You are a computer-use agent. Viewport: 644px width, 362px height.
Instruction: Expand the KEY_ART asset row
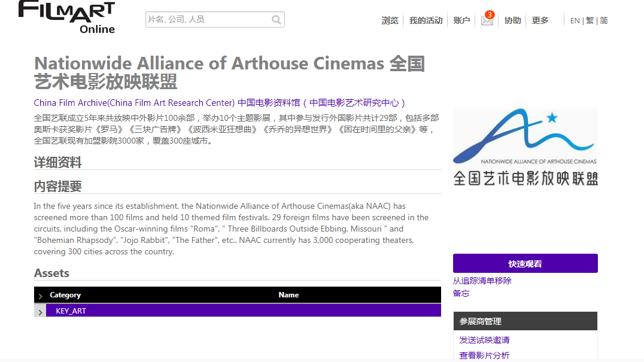tap(40, 312)
